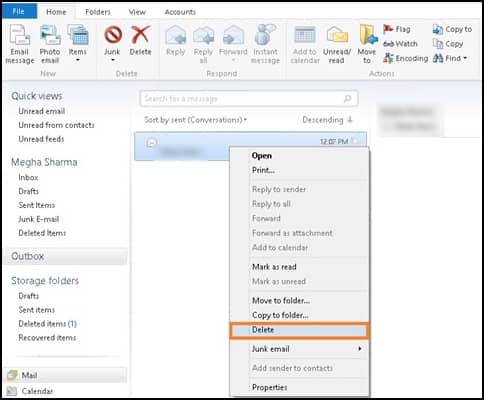
Task: Click Delete in the context menu
Action: click(x=299, y=330)
